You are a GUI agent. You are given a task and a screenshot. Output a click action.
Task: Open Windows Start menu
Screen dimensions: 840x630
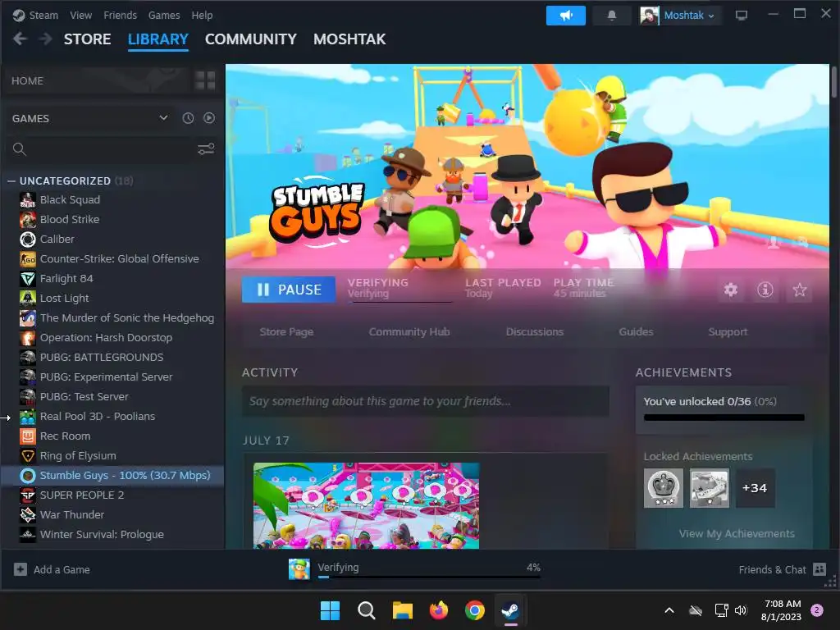pos(330,610)
